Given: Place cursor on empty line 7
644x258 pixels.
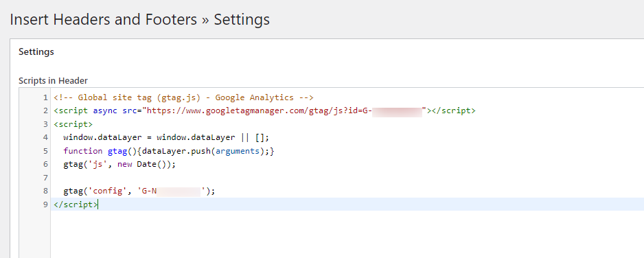Looking at the screenshot, I should (347, 178).
